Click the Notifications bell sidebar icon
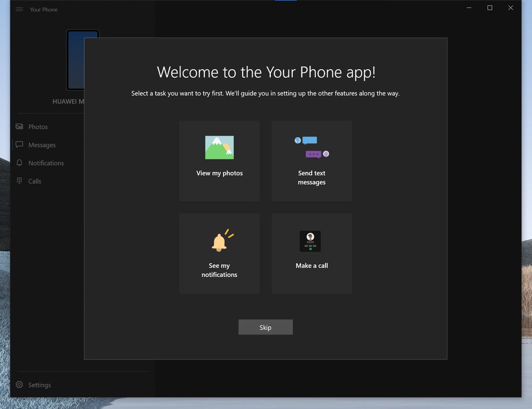Viewport: 532px width, 409px height. pos(19,163)
